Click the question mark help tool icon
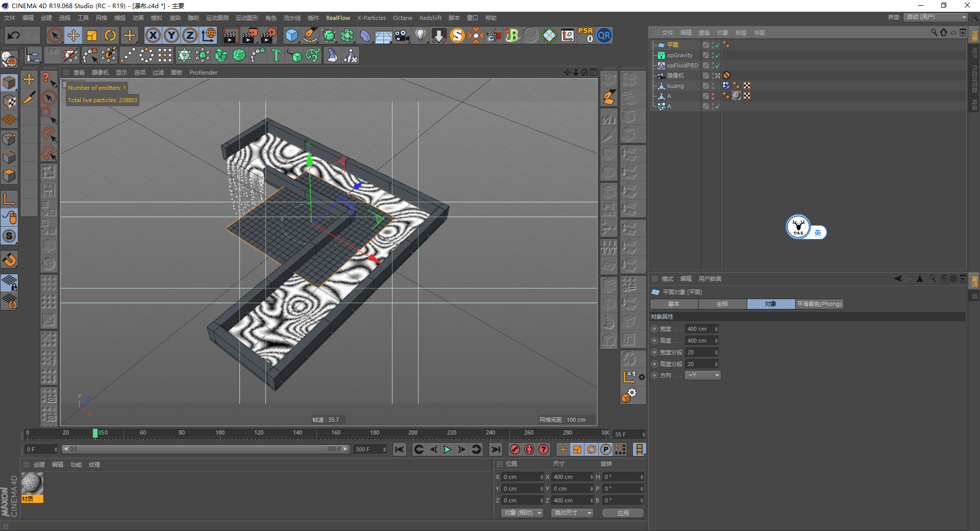The image size is (980, 531). tap(48, 79)
